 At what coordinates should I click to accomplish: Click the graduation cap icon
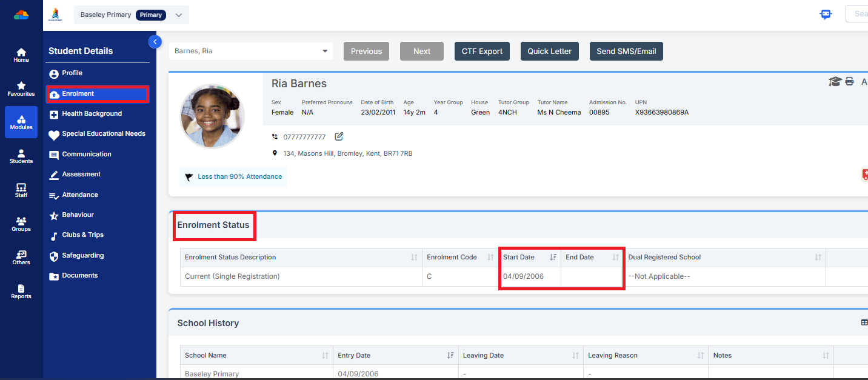[835, 82]
